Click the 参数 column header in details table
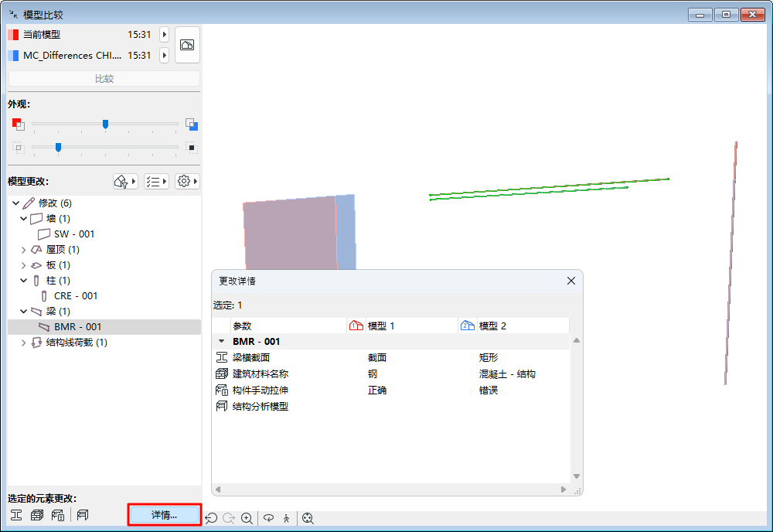773x532 pixels. pos(288,326)
